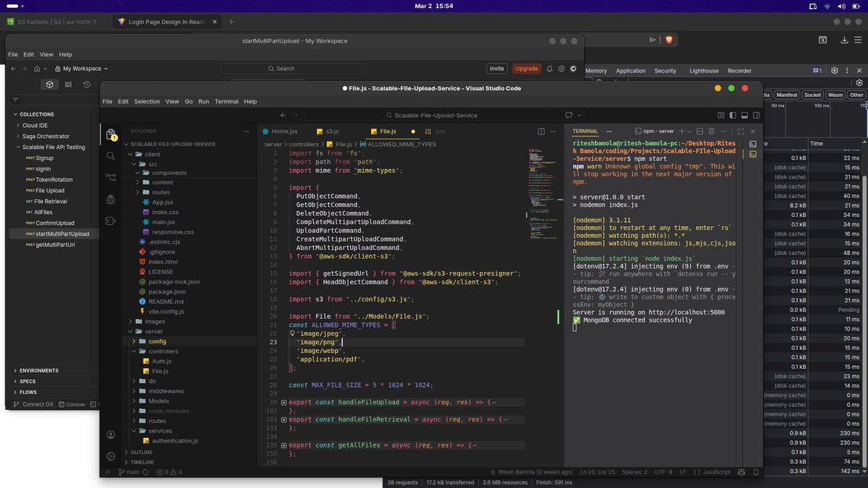Screen dimensions: 868x488
Task: Close the VS Code terminal panel
Action: [x=753, y=132]
